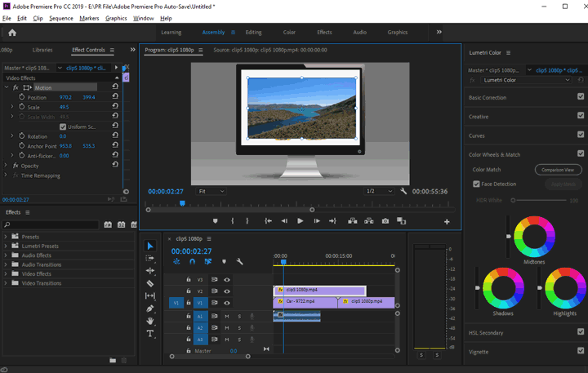Open the Fit zoom level dropdown
588x373 pixels.
click(212, 191)
